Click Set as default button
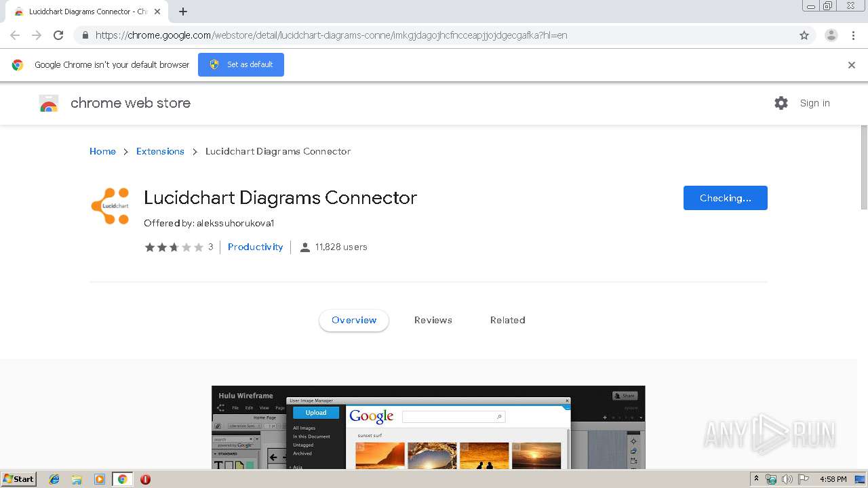The width and height of the screenshot is (868, 488). [241, 64]
